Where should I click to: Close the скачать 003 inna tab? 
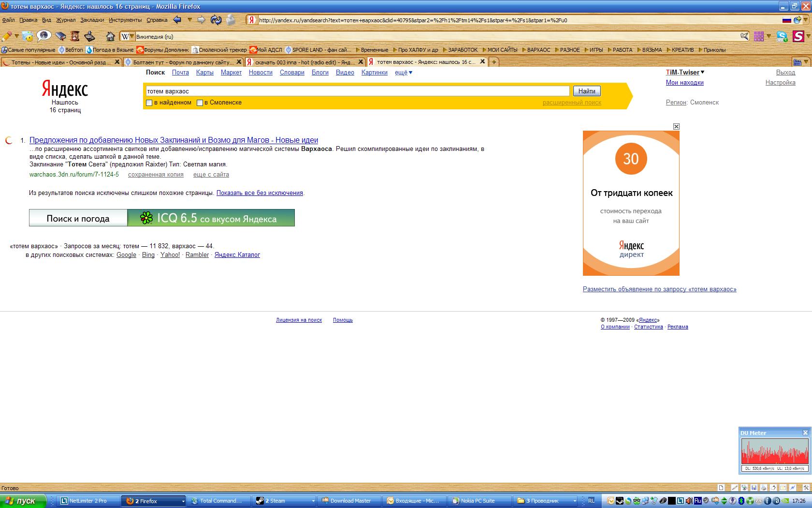[x=360, y=62]
